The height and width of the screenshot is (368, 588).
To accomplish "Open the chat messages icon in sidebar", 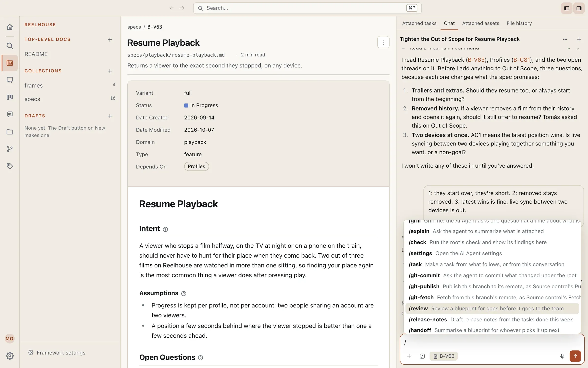I will [x=10, y=114].
